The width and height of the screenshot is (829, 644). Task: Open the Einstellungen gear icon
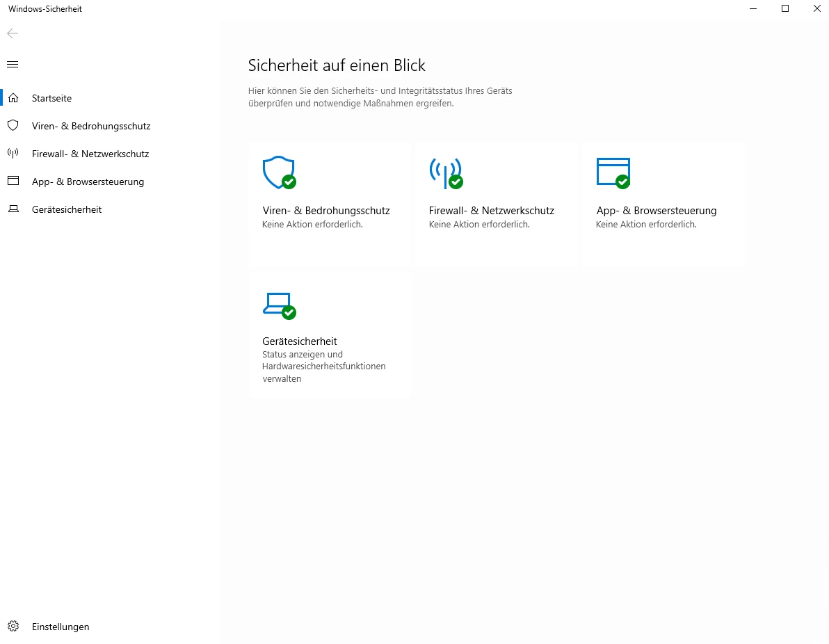[13, 627]
